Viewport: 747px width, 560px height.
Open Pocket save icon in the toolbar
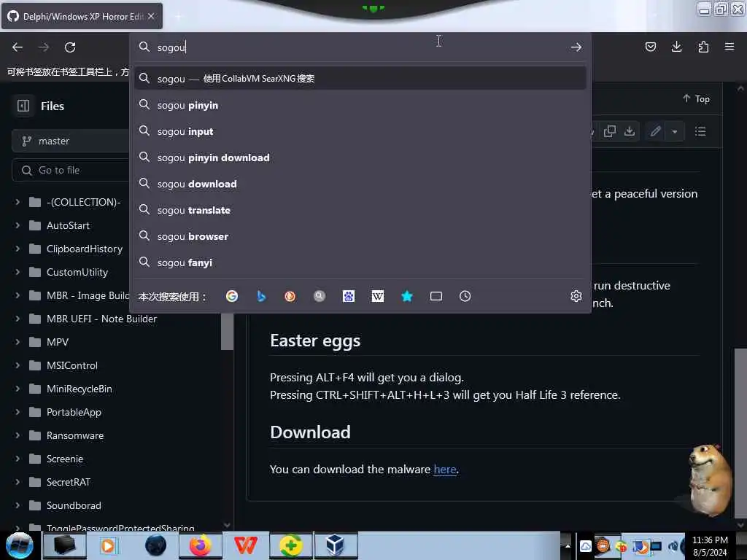pyautogui.click(x=650, y=47)
